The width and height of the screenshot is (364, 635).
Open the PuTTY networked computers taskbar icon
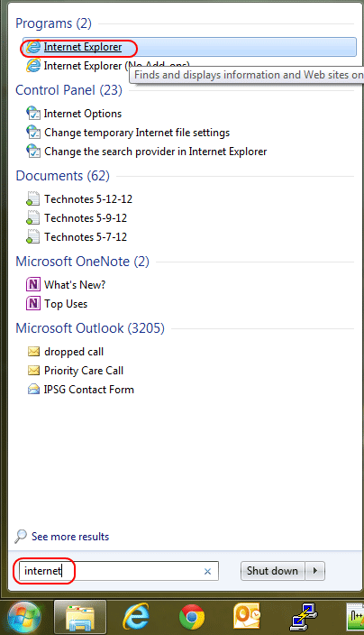304,618
